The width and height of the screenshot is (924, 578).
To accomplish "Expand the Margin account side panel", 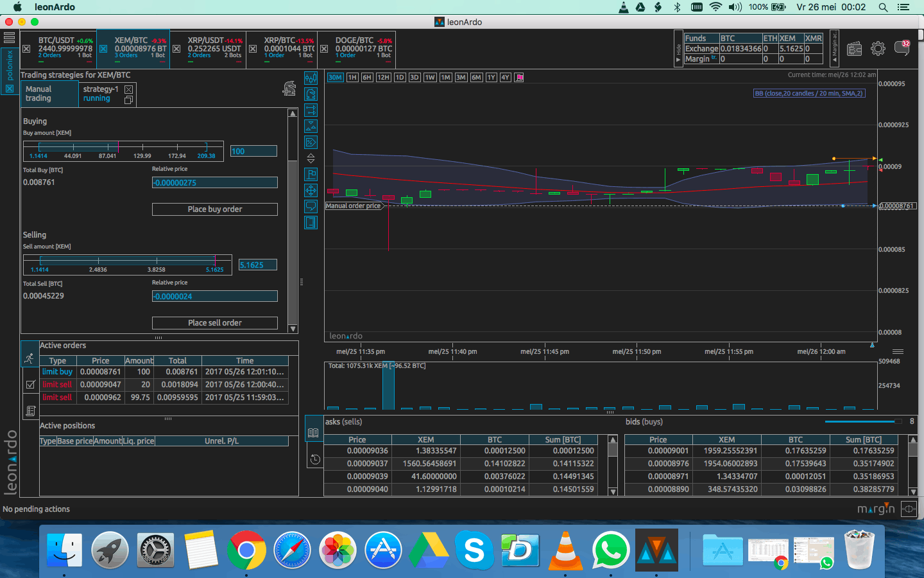I will tap(835, 49).
